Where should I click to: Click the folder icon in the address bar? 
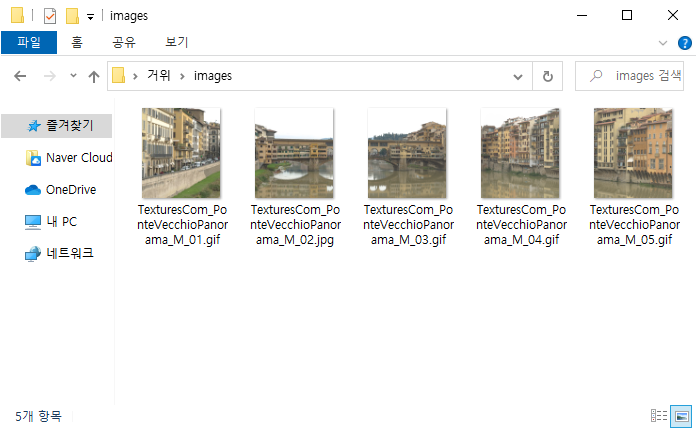118,76
